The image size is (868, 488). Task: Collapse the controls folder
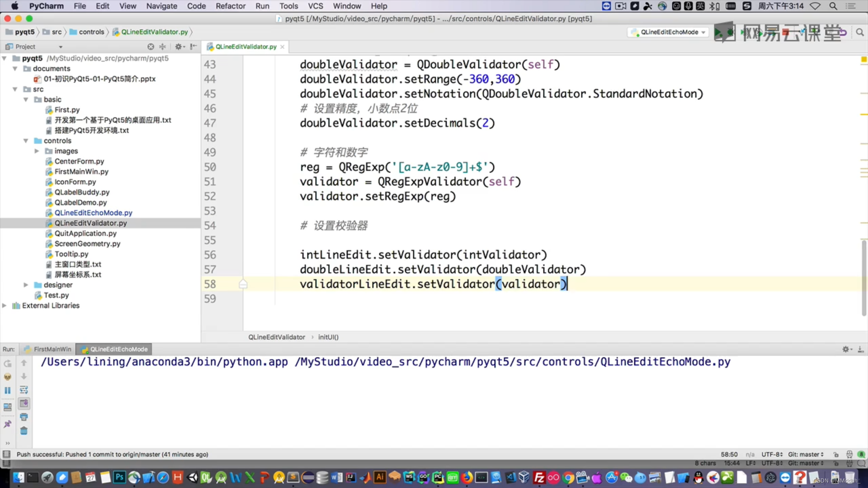tap(26, 141)
